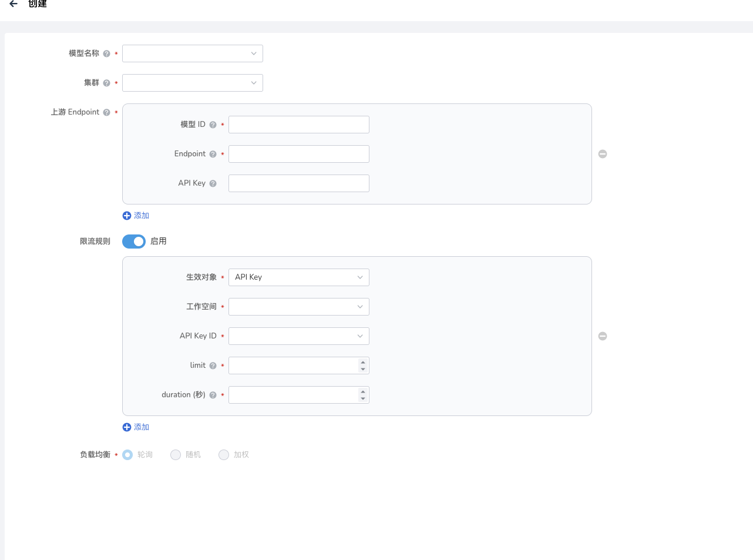Open the 模型名称 dropdown
The image size is (753, 560).
[192, 53]
